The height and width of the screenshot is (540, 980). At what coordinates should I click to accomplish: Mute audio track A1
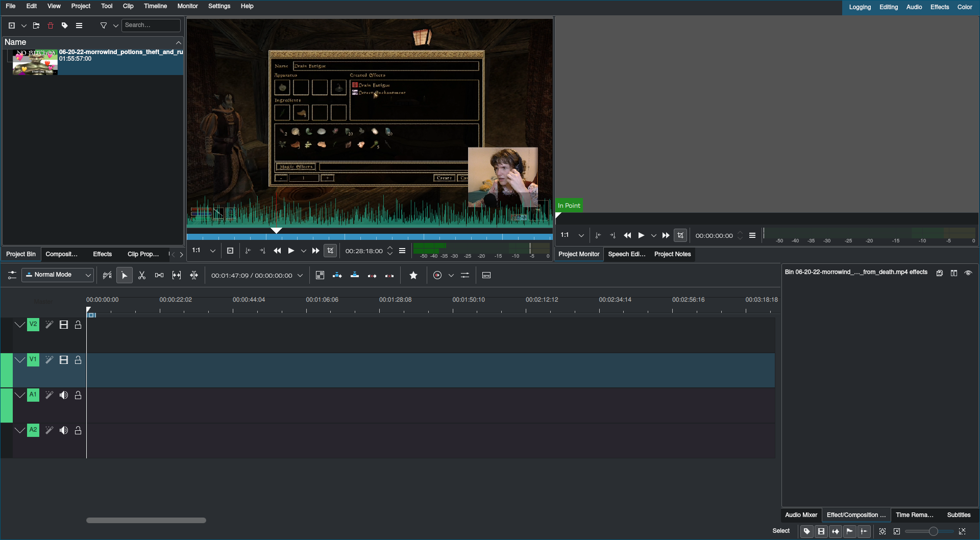coord(64,395)
